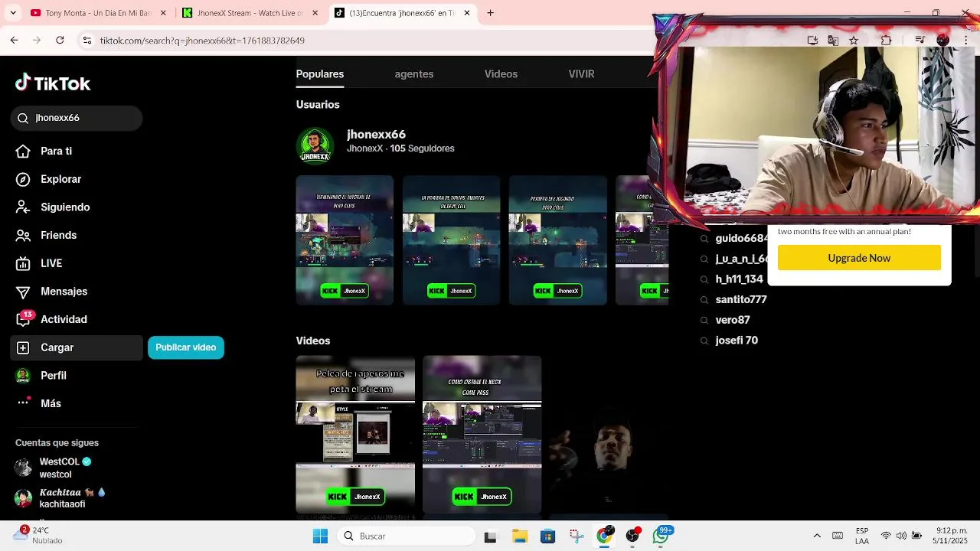Open File Explorer from taskbar
The height and width of the screenshot is (551, 980).
(520, 536)
